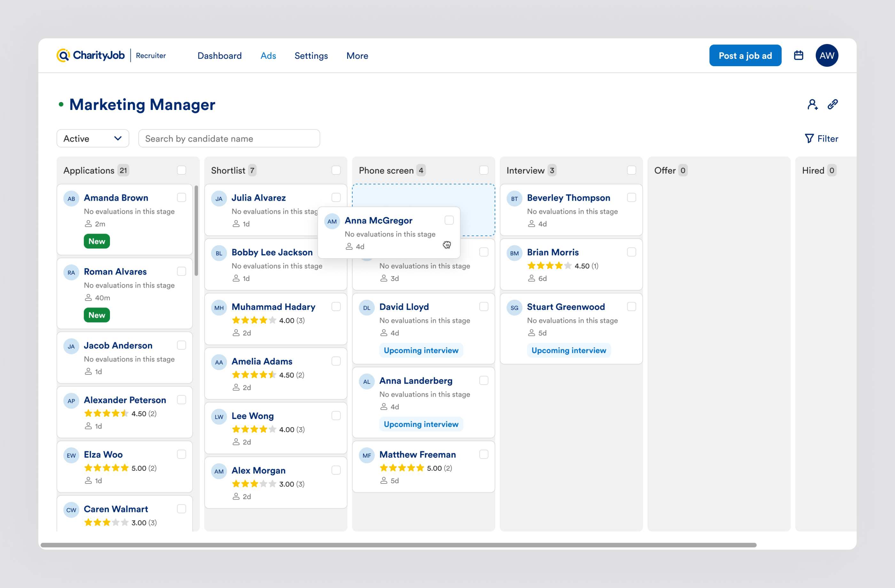This screenshot has height=588, width=895.
Task: Open the Active status dropdown
Action: pyautogui.click(x=93, y=138)
